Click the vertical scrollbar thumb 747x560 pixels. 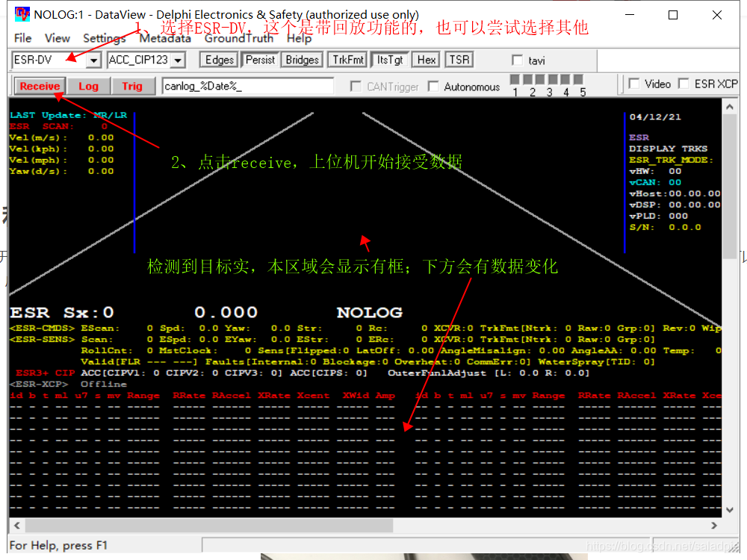coord(729,186)
